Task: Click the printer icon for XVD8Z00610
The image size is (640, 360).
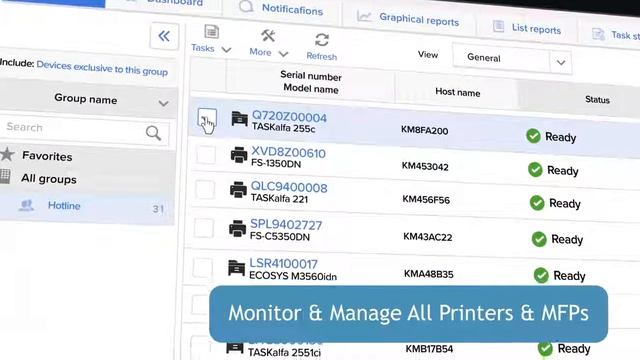Action: click(239, 155)
